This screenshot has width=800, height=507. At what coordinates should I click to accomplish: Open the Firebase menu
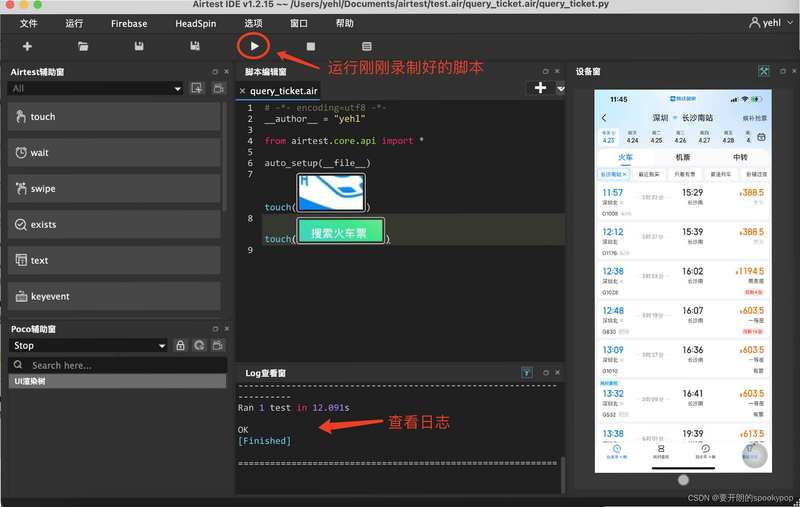tap(129, 23)
